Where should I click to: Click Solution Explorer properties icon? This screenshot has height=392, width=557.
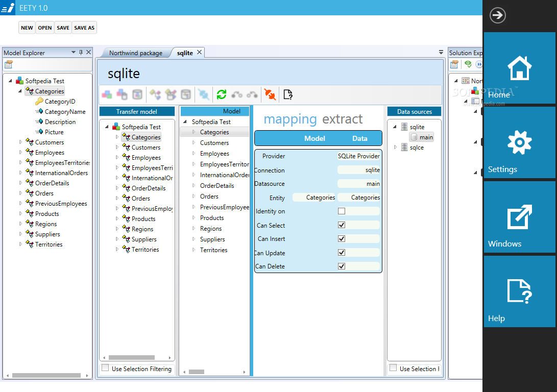point(454,64)
